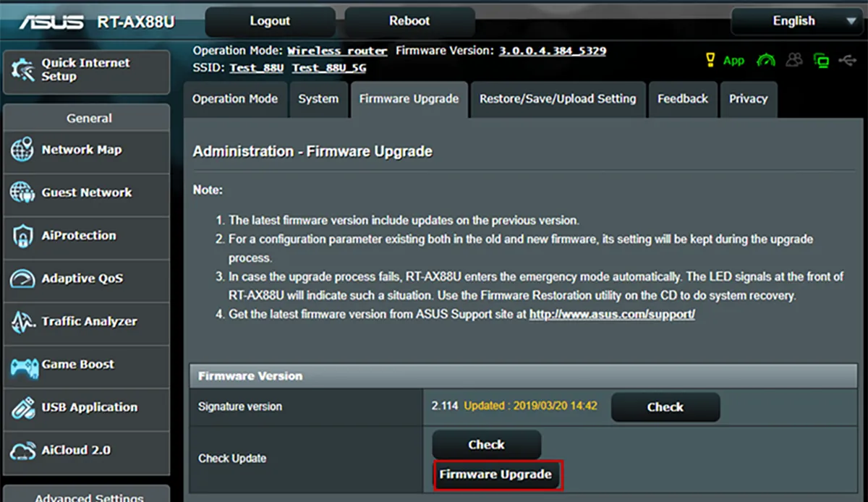Click the yellow App lightbulb icon

(x=710, y=61)
